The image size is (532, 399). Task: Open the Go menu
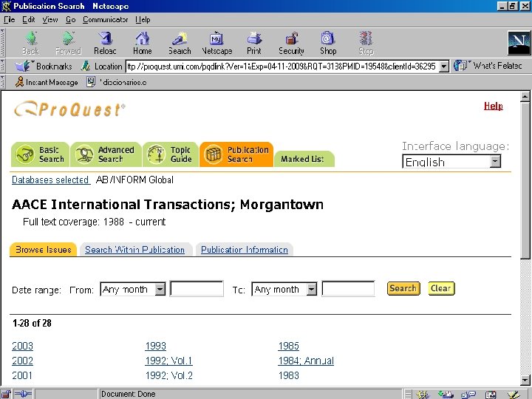[71, 20]
